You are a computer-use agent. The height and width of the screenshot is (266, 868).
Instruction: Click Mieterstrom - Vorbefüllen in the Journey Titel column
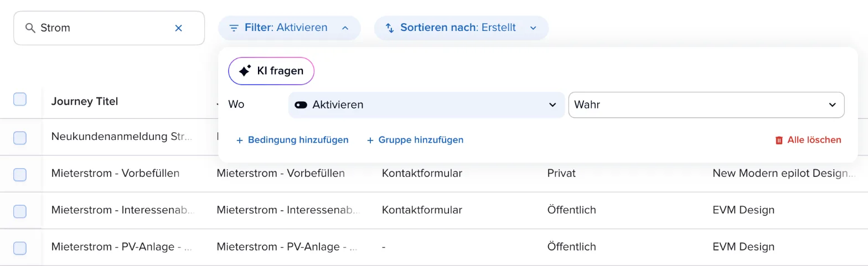[115, 173]
